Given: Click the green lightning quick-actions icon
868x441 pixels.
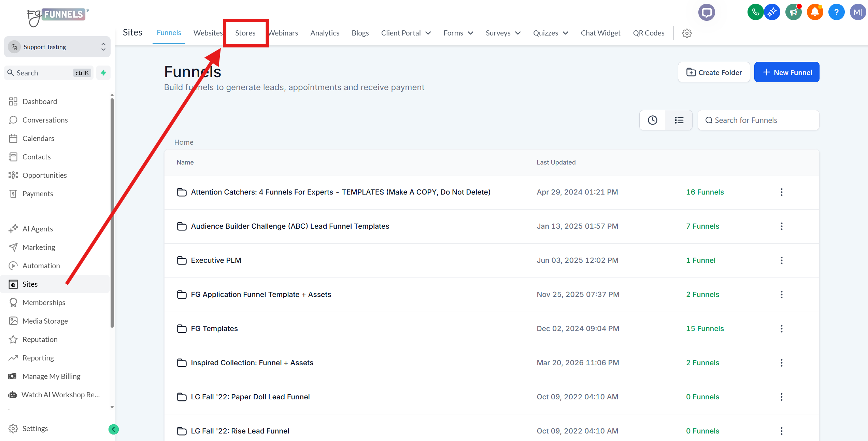Looking at the screenshot, I should pos(103,73).
